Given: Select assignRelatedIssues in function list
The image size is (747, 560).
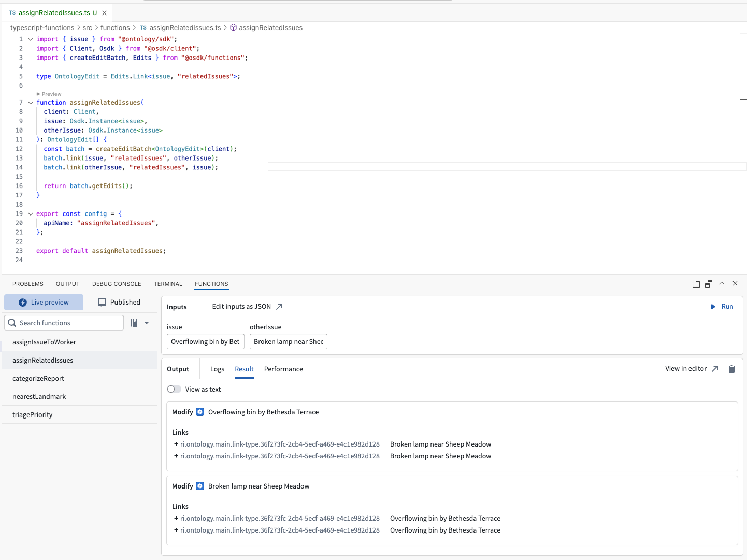Looking at the screenshot, I should pyautogui.click(x=80, y=361).
